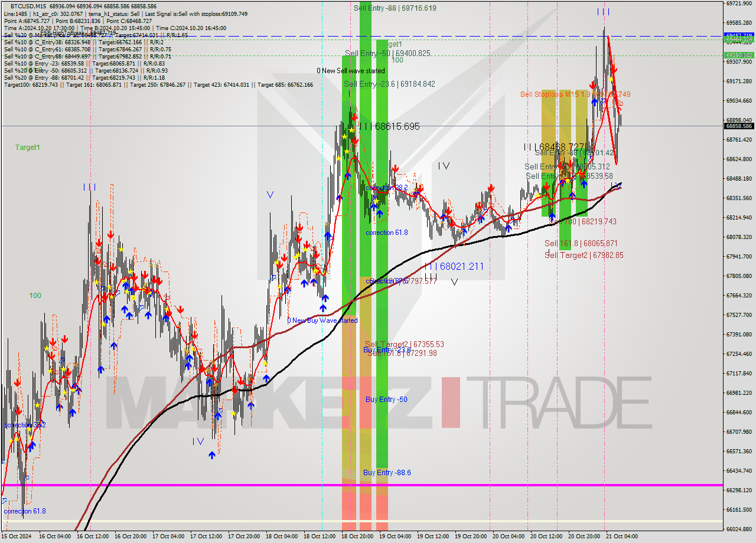Click the blue arrow above '0 New Buy Wave started'
756x543 pixels.
click(324, 308)
